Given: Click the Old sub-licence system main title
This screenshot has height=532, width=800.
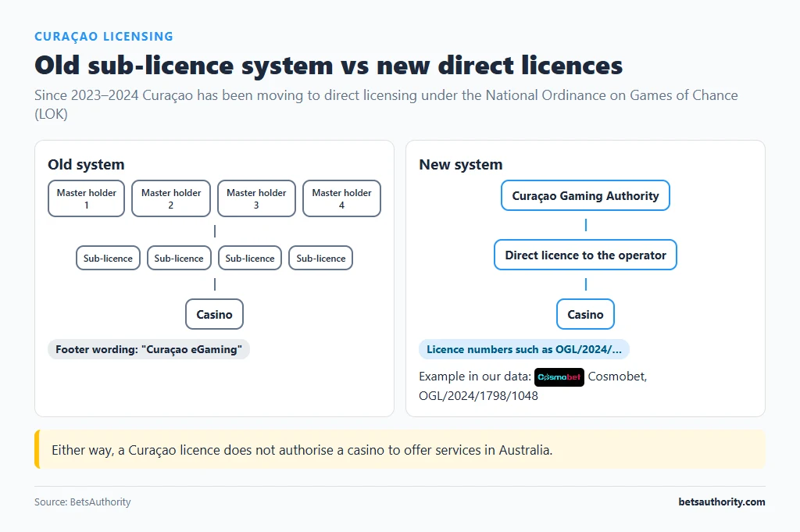Looking at the screenshot, I should (329, 66).
